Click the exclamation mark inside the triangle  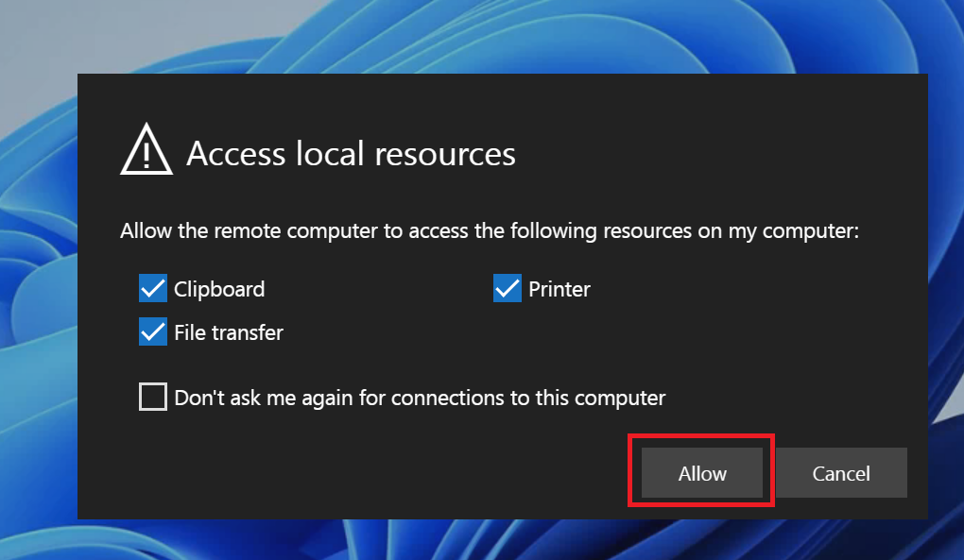point(146,154)
